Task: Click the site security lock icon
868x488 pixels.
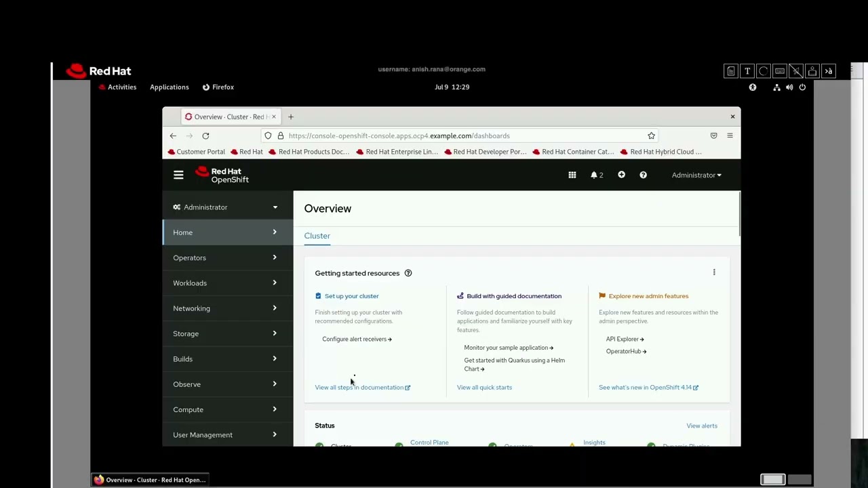Action: tap(280, 136)
